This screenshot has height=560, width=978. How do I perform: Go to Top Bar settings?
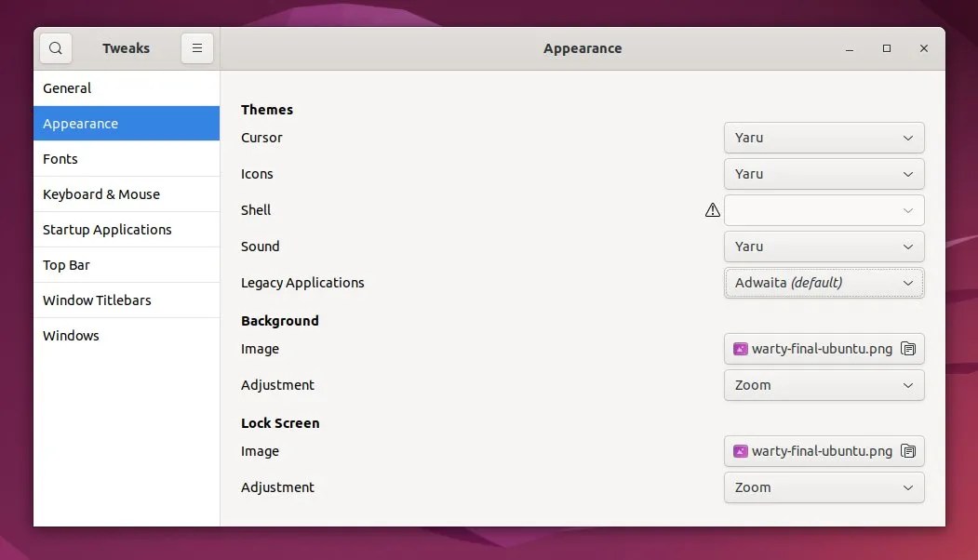coord(127,264)
